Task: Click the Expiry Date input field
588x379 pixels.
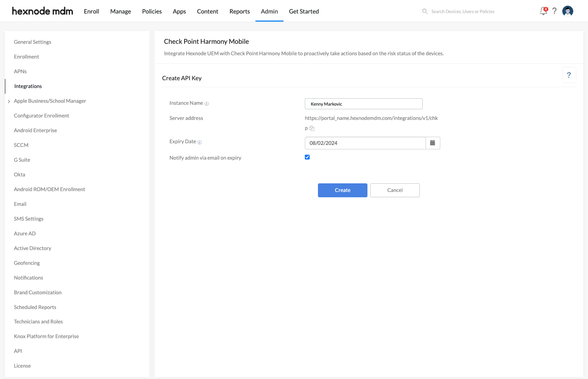Action: coord(365,143)
